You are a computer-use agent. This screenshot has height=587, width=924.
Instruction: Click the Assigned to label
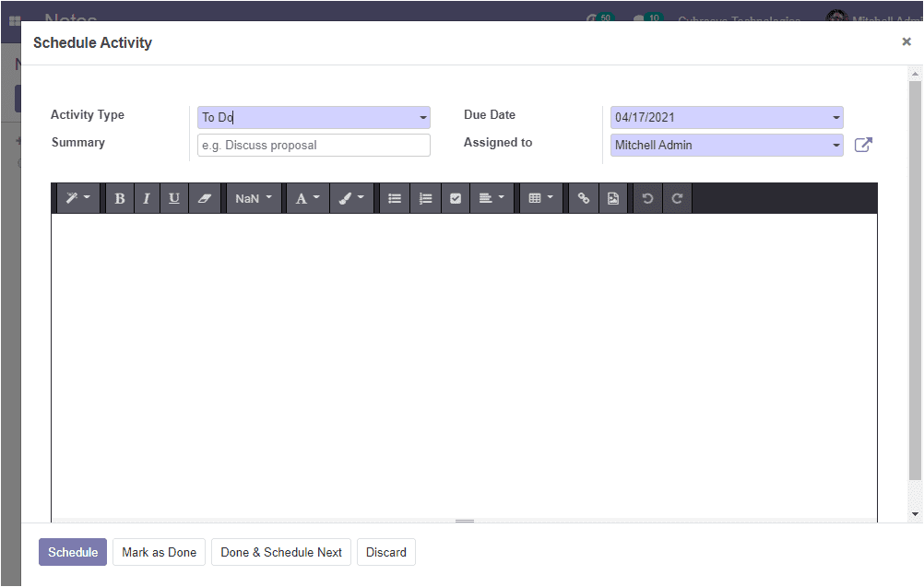(x=498, y=143)
